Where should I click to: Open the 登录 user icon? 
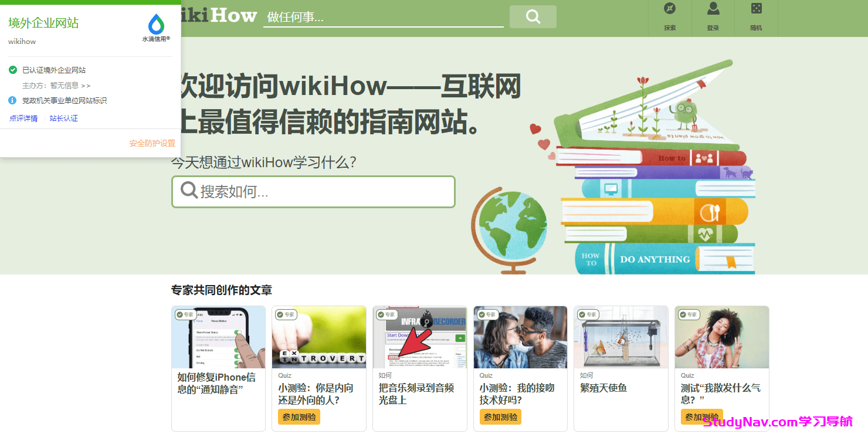point(713,8)
